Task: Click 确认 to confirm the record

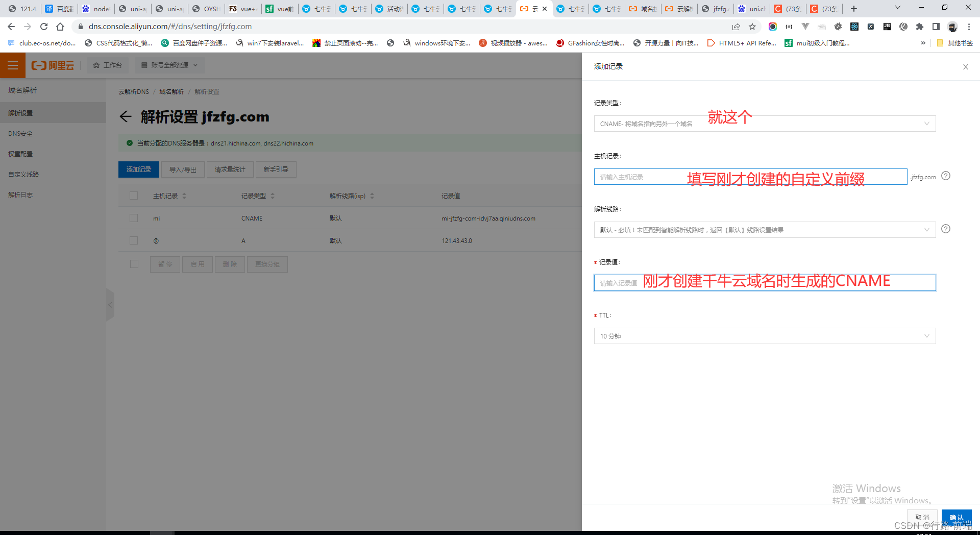Action: 957,518
